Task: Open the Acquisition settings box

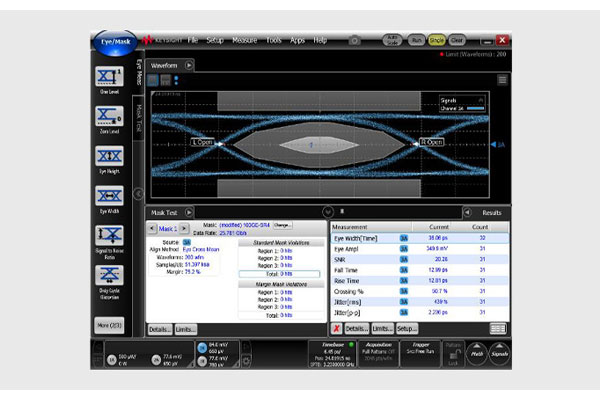Action: 378,354
